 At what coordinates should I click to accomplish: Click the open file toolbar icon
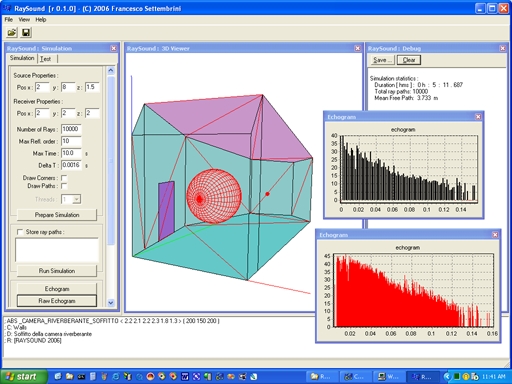12,32
